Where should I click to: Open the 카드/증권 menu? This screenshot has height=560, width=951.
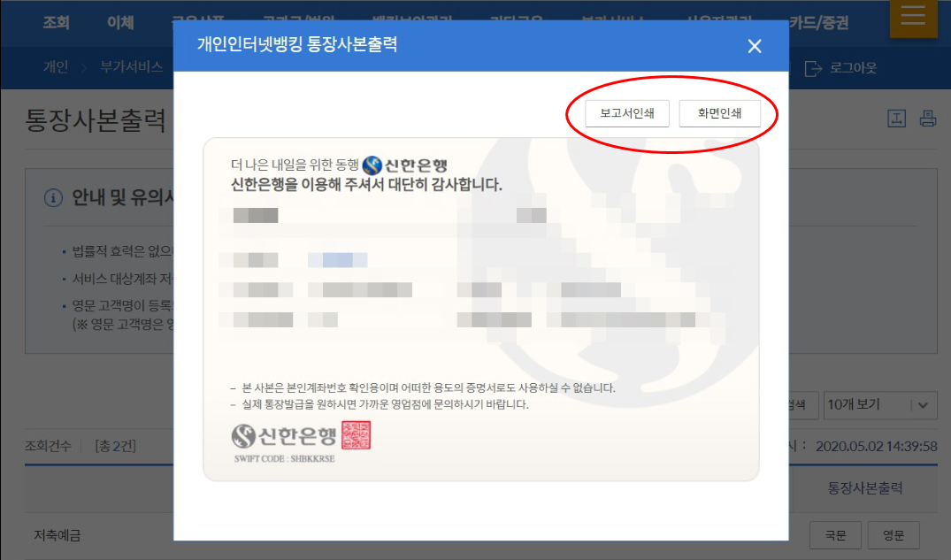click(x=819, y=22)
